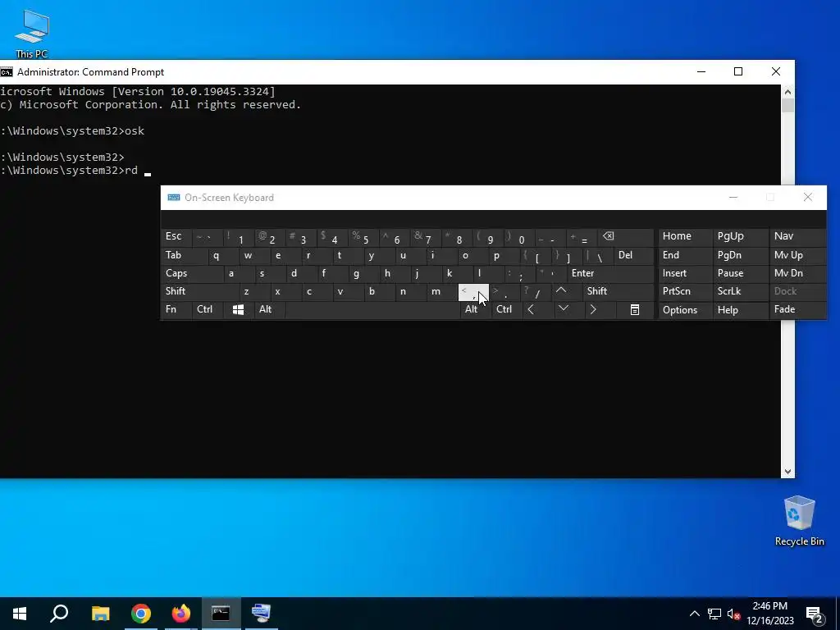Launch Google Chrome from taskbar

[x=141, y=614]
